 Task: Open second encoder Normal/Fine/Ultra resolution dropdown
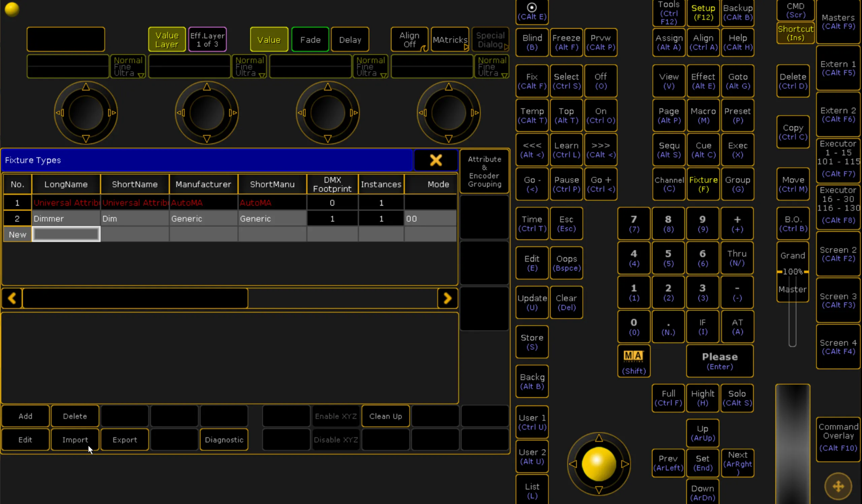[x=250, y=66]
